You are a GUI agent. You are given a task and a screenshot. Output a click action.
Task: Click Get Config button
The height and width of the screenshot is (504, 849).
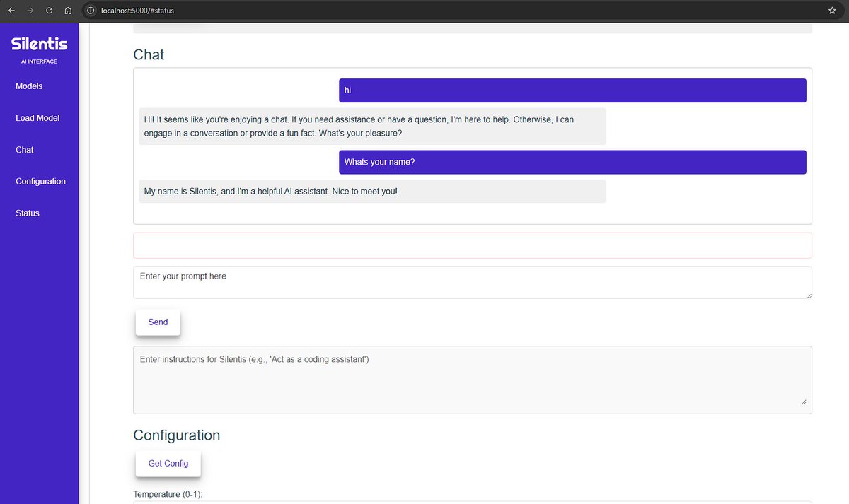click(168, 464)
